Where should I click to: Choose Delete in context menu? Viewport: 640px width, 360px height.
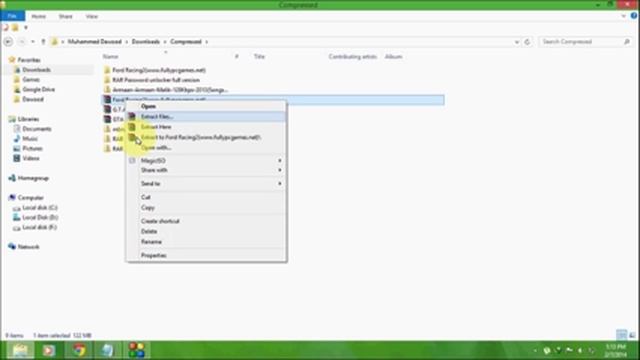206,231
